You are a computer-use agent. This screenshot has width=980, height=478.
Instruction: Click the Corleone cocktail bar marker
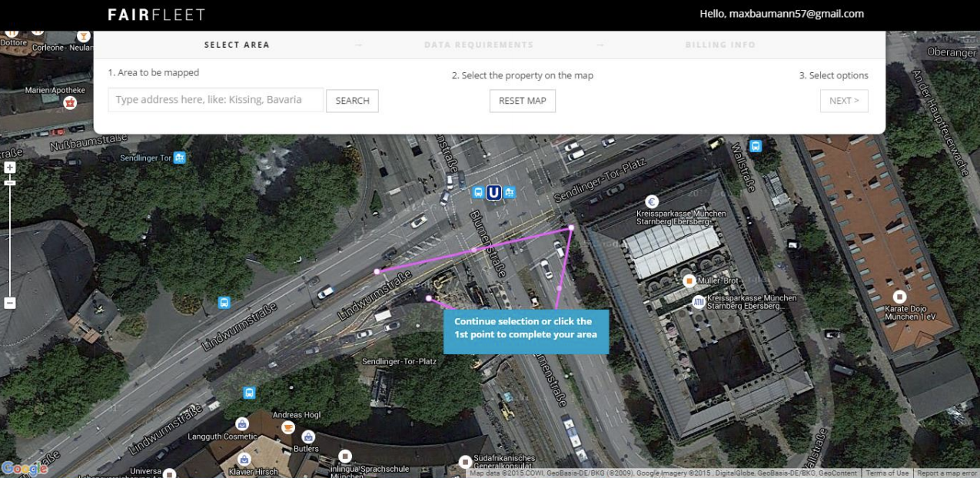point(83,35)
